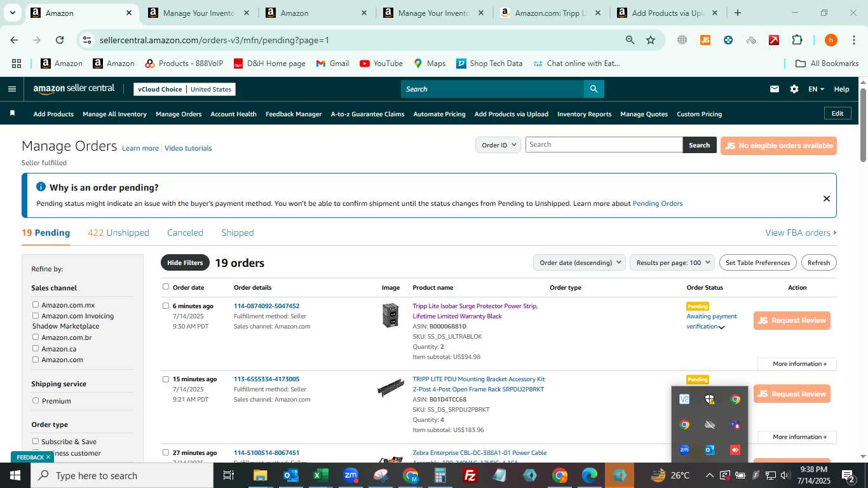This screenshot has height=488, width=868.
Task: Close the 'Why is an order pending' banner
Action: point(826,198)
